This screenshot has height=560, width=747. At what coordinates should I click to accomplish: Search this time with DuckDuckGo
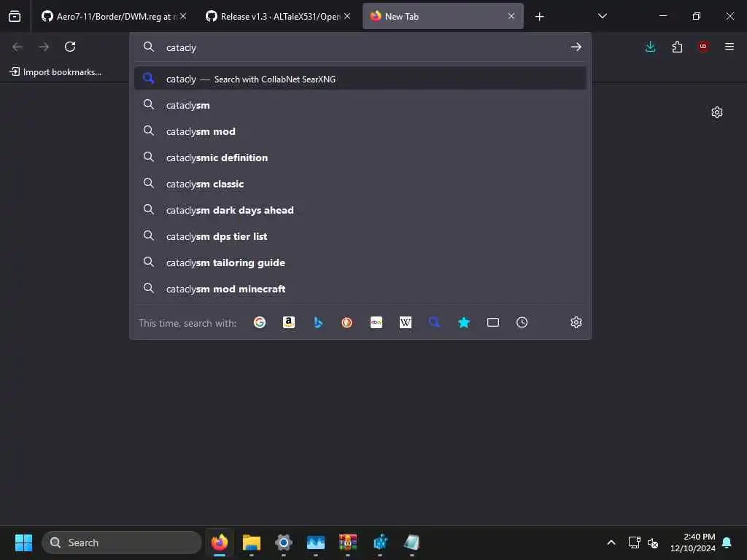coord(347,322)
